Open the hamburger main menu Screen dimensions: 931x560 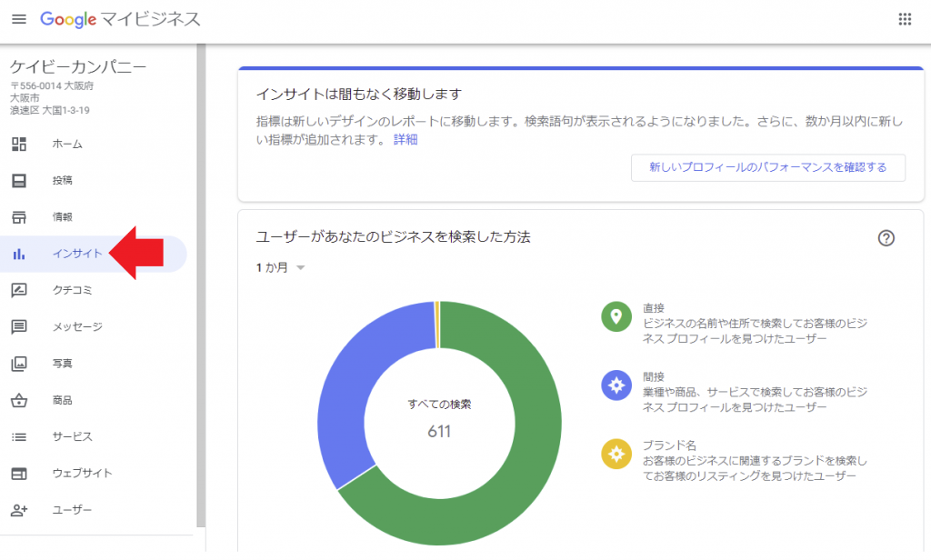[19, 19]
